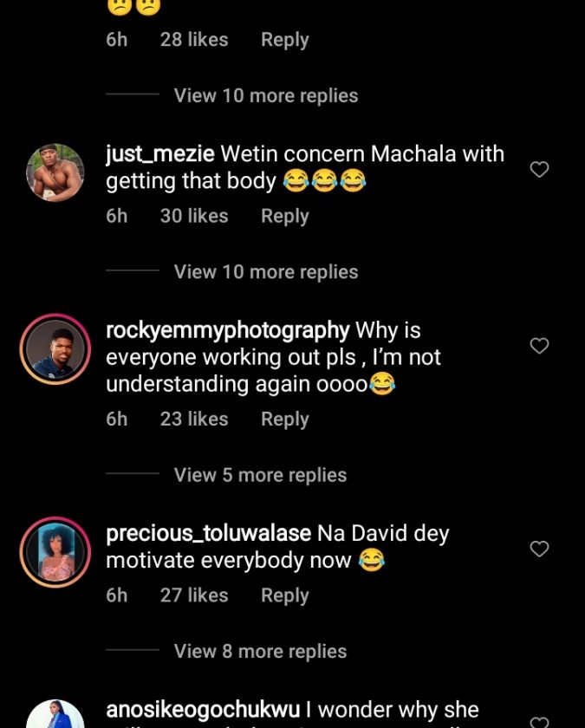Open rockyemmyphotography's profile avatar

(55, 349)
